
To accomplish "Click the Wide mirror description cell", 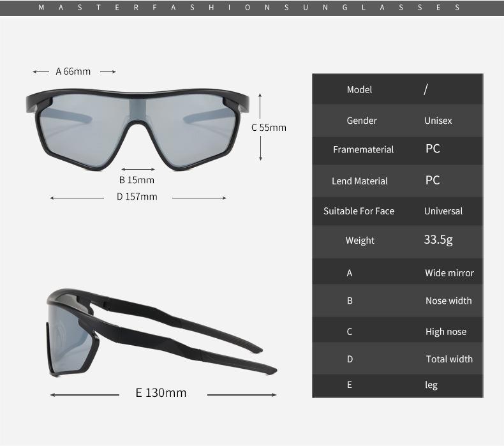I will 449,273.
